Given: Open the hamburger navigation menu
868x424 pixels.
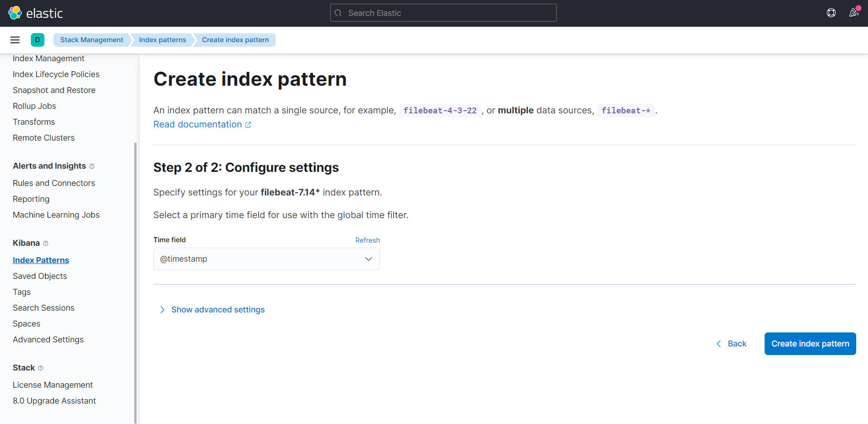Looking at the screenshot, I should 15,40.
